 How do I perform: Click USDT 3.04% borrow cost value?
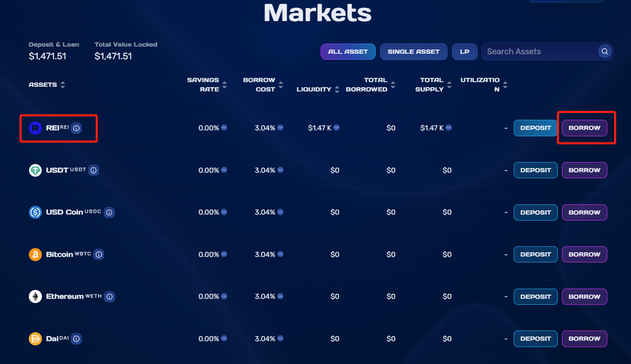pos(265,170)
